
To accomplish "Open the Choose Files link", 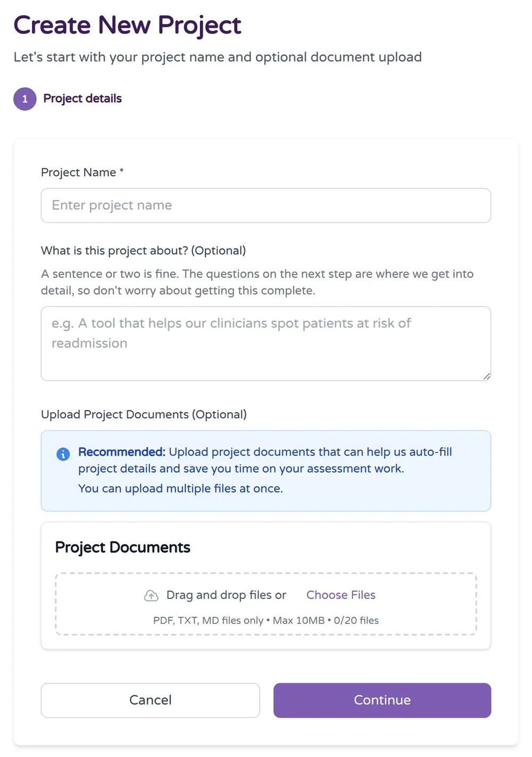I will [340, 595].
